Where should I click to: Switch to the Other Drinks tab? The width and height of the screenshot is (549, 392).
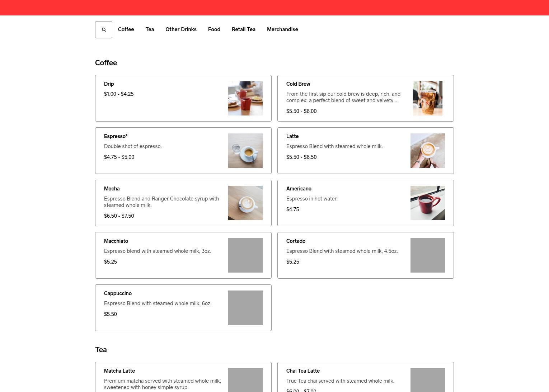coord(181,29)
